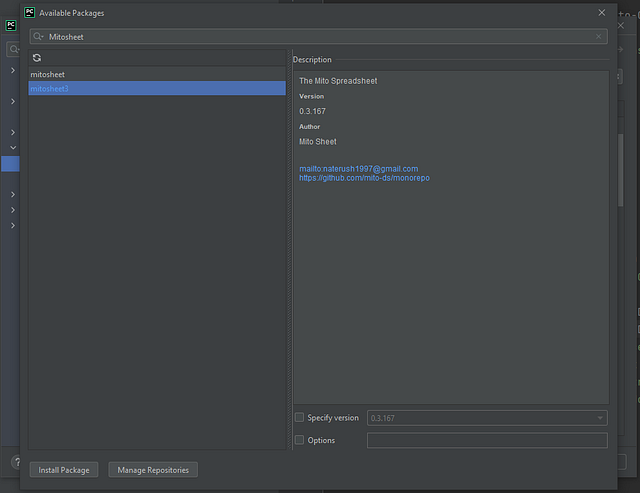
Task: Click the version number 0.3.167 text
Action: [312, 111]
